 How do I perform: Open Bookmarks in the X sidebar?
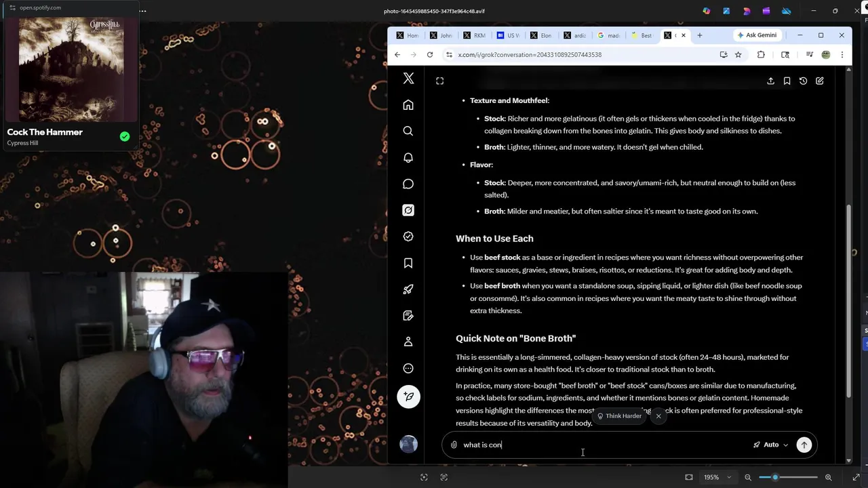pyautogui.click(x=408, y=263)
